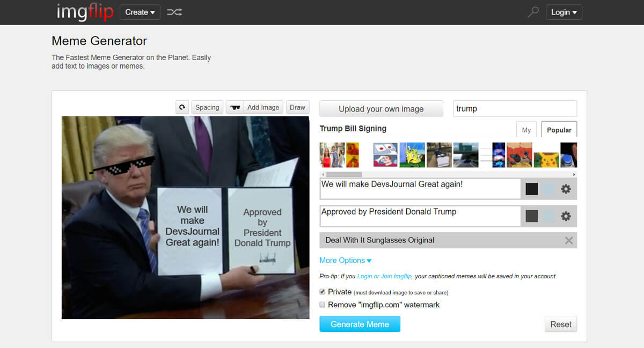
Task: Open outline color swatch for 'We will make' text
Action: pyautogui.click(x=549, y=189)
